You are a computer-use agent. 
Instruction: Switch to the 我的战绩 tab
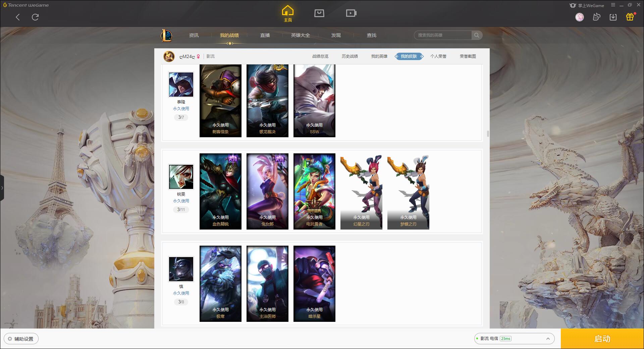(229, 35)
